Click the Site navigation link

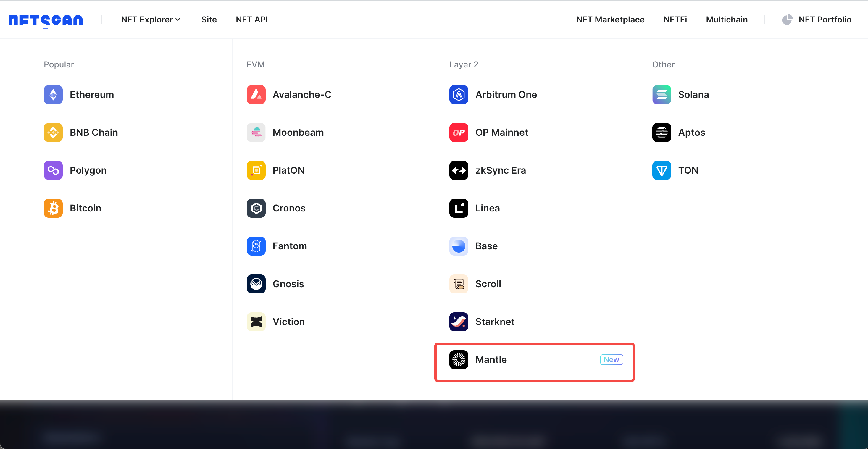208,19
